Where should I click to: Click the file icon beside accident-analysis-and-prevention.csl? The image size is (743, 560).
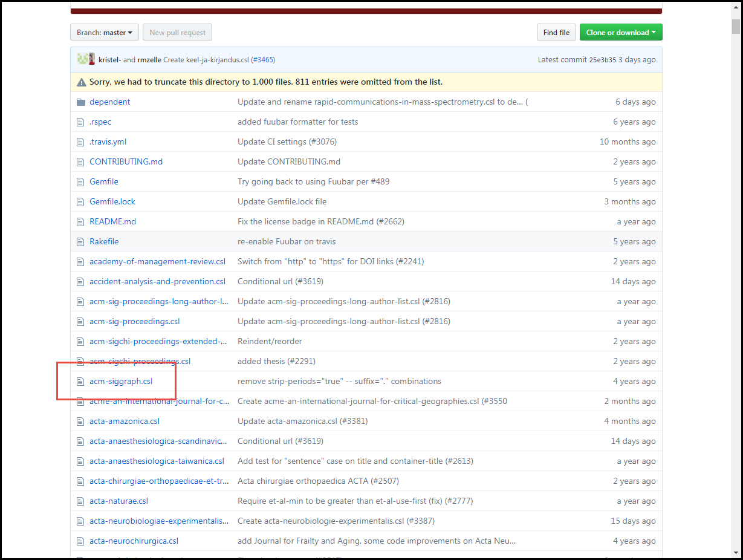click(x=80, y=281)
